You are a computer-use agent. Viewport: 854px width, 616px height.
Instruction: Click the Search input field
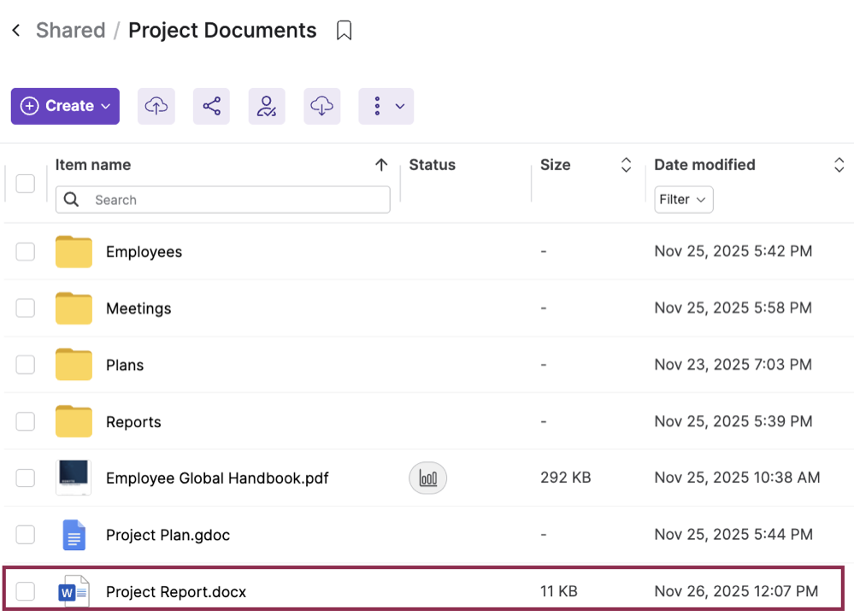pyautogui.click(x=222, y=199)
